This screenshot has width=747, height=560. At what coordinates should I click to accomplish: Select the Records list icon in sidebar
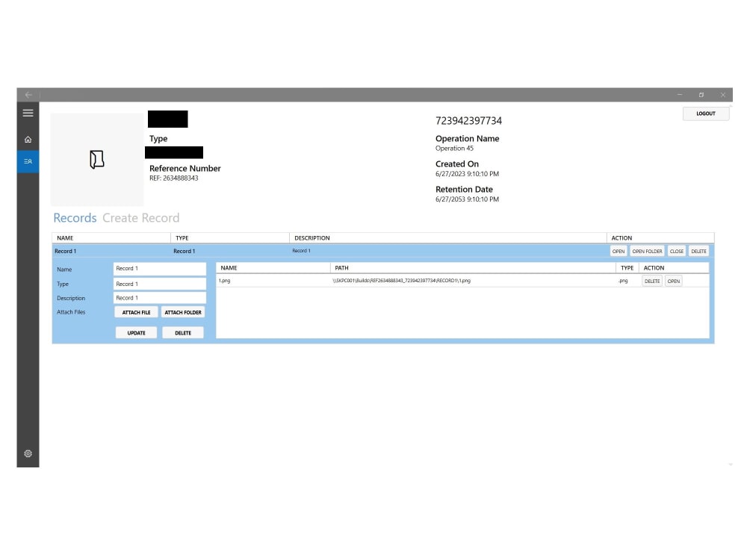(28, 161)
